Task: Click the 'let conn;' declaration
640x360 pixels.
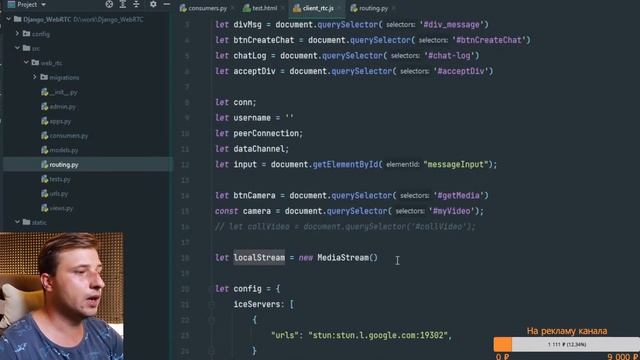Action: point(236,102)
